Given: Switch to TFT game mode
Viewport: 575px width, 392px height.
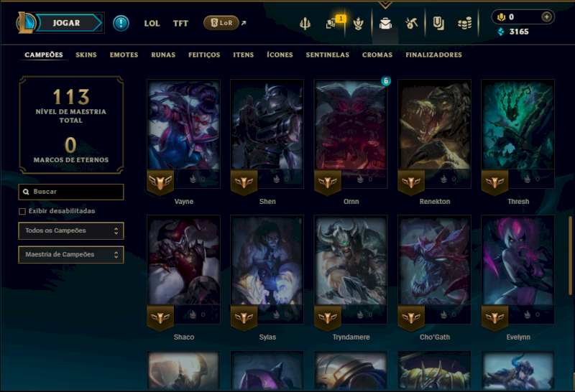Looking at the screenshot, I should (180, 24).
